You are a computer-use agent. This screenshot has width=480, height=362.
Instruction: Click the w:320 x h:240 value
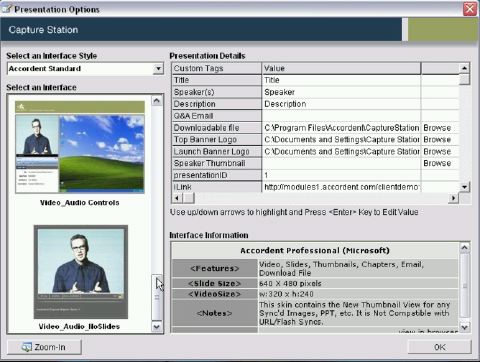286,294
